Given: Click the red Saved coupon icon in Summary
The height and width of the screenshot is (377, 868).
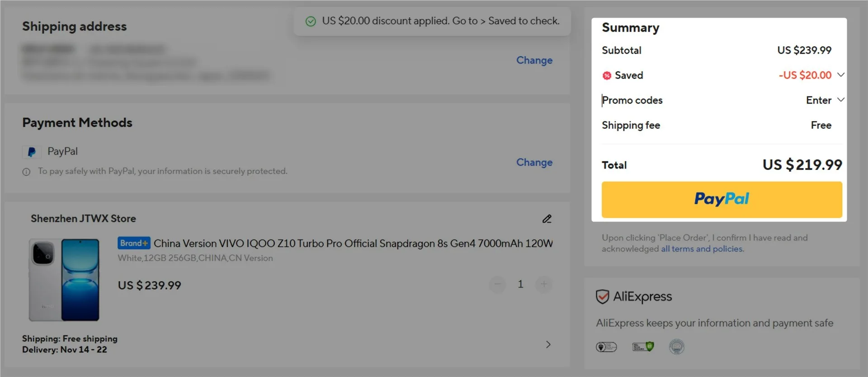Looking at the screenshot, I should coord(607,75).
